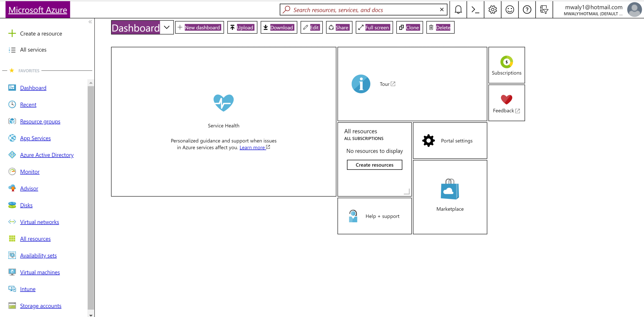The image size is (644, 317).
Task: Click the Disks icon in sidebar
Action: pyautogui.click(x=12, y=205)
